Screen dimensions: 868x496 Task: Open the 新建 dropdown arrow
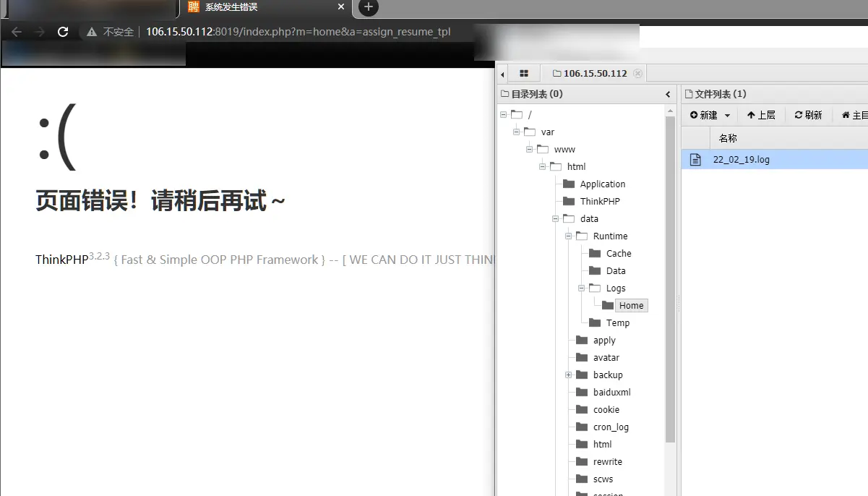pos(727,116)
